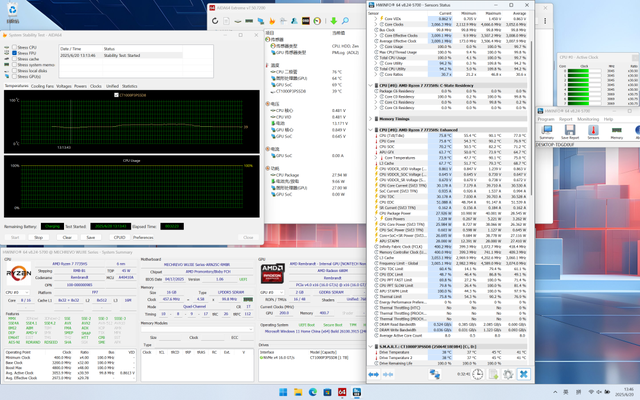640x400 pixels.
Task: Click Save Report icon in HWiNFO main window
Action: click(570, 132)
